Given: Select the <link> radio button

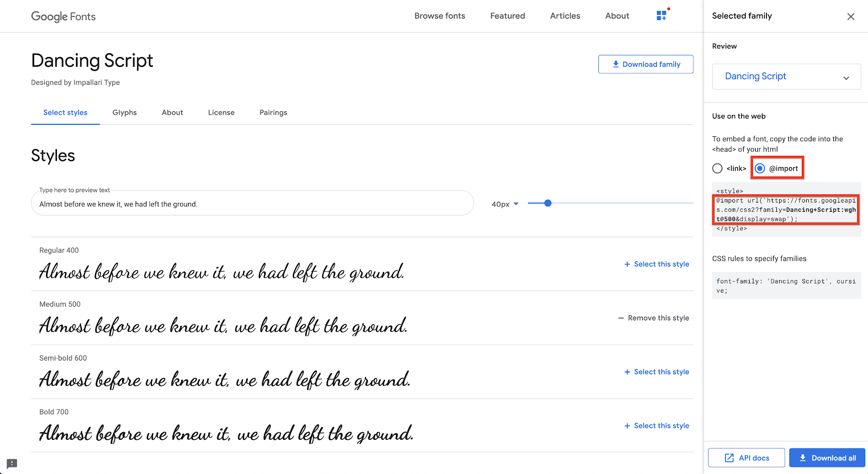Looking at the screenshot, I should click(717, 168).
